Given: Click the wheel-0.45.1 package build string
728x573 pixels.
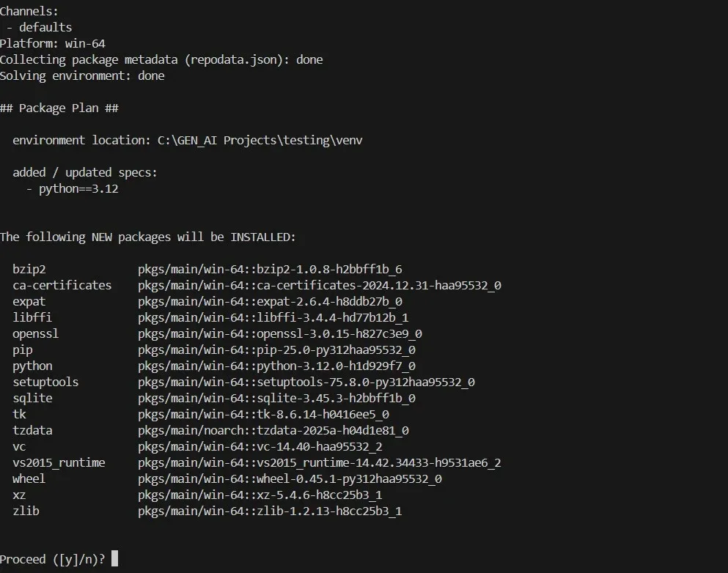Looking at the screenshot, I should (x=290, y=478).
